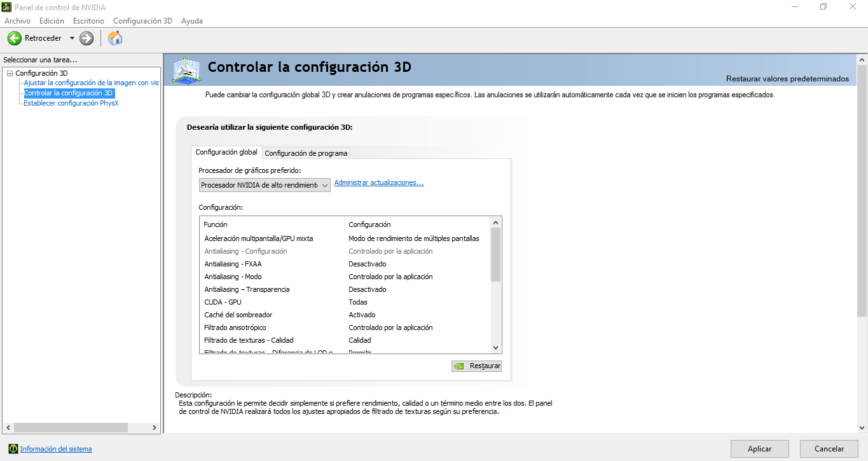Open the Ayuda menu
This screenshot has height=461, width=868.
click(192, 21)
